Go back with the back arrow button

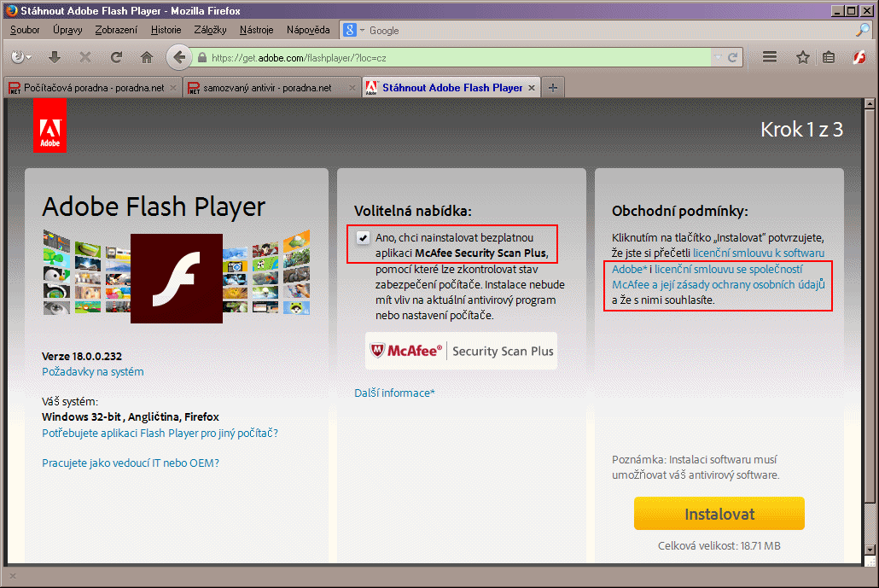179,57
